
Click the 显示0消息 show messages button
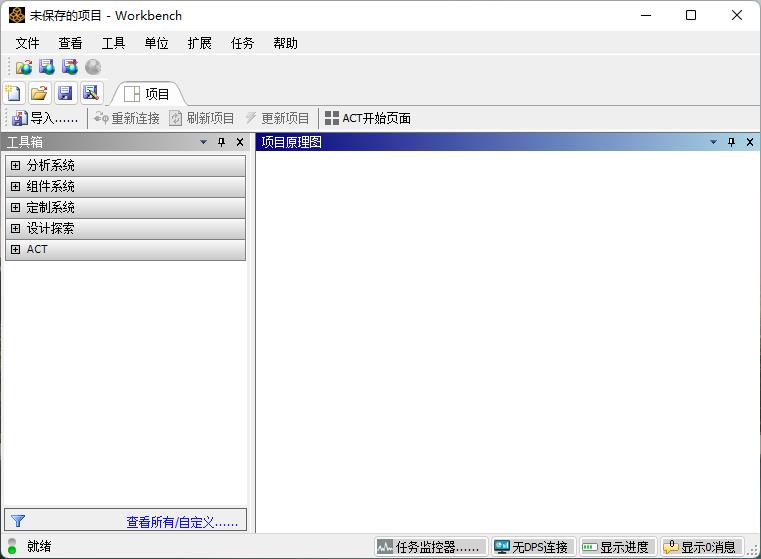click(702, 547)
